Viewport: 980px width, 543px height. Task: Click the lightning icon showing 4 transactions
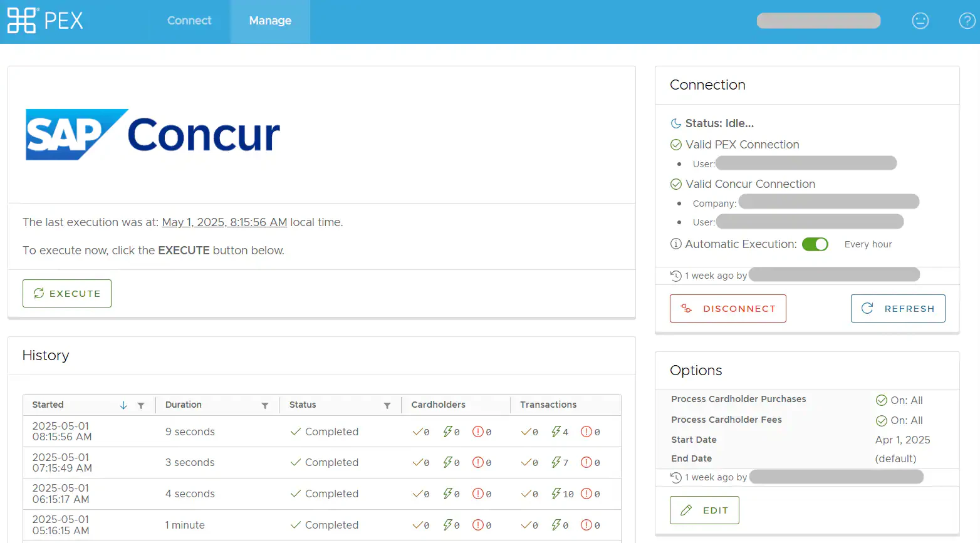coord(556,432)
